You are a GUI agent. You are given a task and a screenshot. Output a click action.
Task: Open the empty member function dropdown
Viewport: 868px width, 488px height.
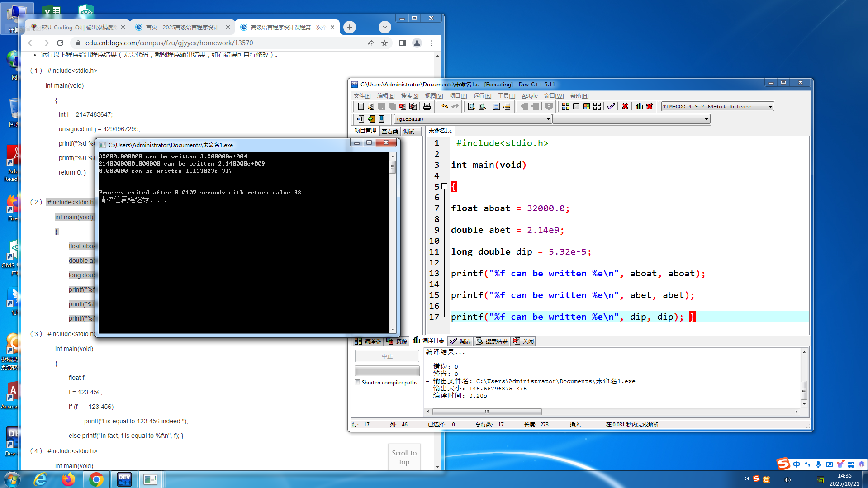(631, 119)
